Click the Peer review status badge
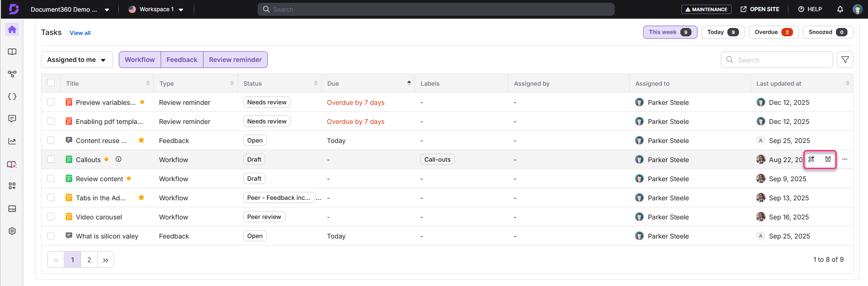The width and height of the screenshot is (868, 286). click(x=264, y=217)
